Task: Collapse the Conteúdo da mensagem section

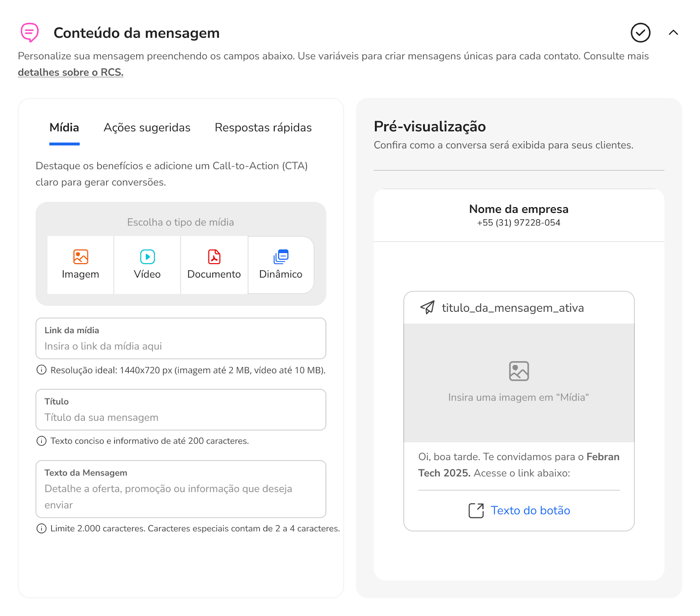Action: pyautogui.click(x=673, y=32)
